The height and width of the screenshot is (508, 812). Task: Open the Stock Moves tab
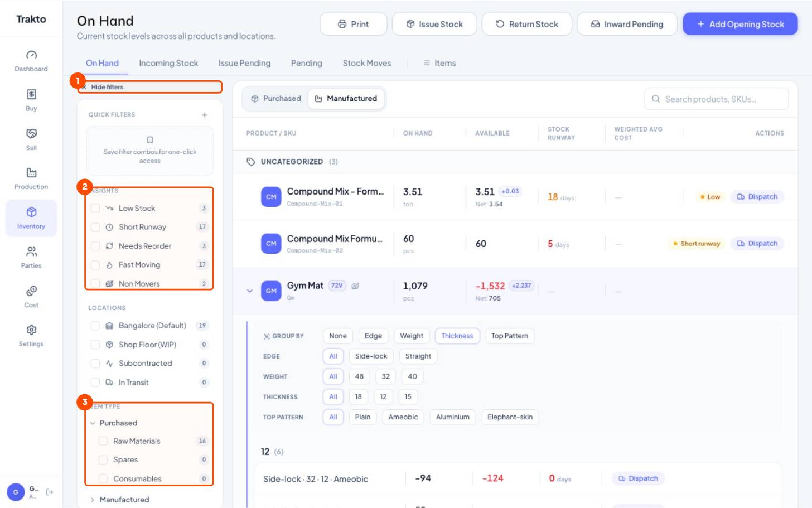[x=367, y=63]
